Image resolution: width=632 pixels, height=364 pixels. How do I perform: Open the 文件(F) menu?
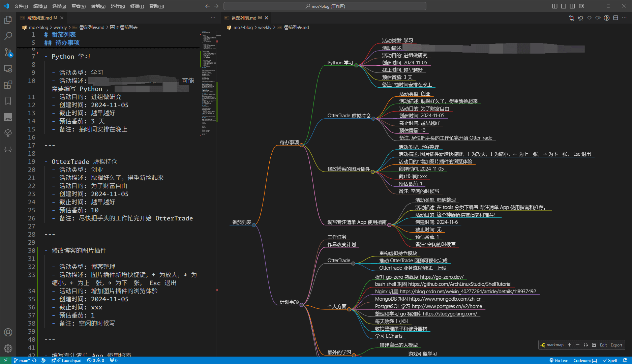21,6
